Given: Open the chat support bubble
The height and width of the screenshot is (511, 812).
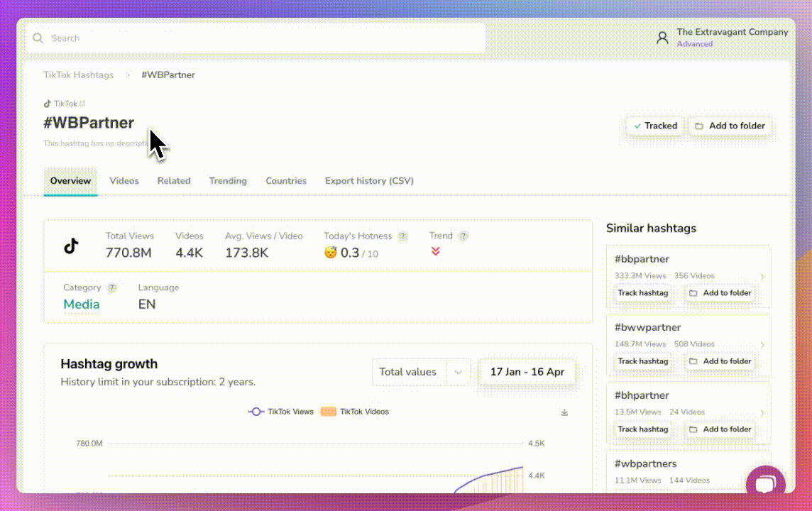Looking at the screenshot, I should point(765,483).
